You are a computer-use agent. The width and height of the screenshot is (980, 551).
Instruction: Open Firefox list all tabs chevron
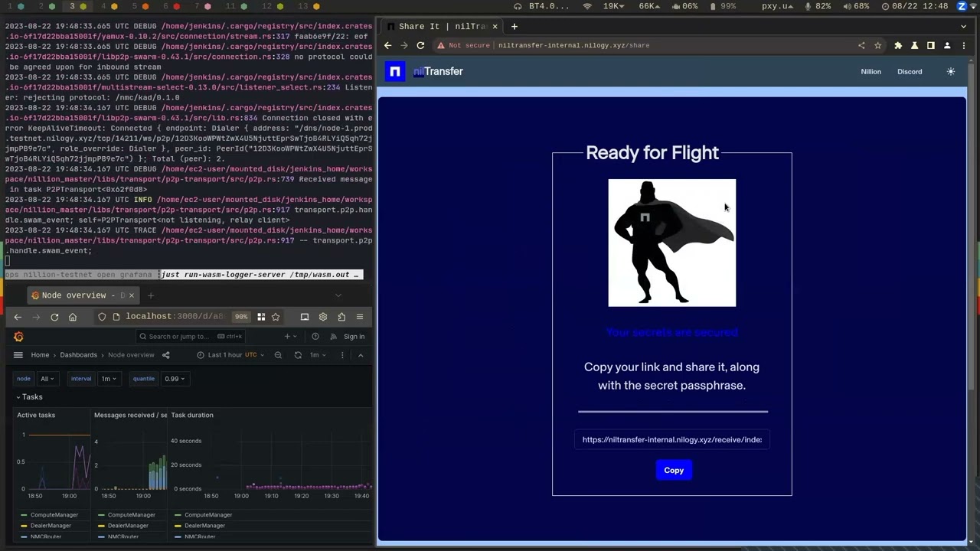[338, 295]
